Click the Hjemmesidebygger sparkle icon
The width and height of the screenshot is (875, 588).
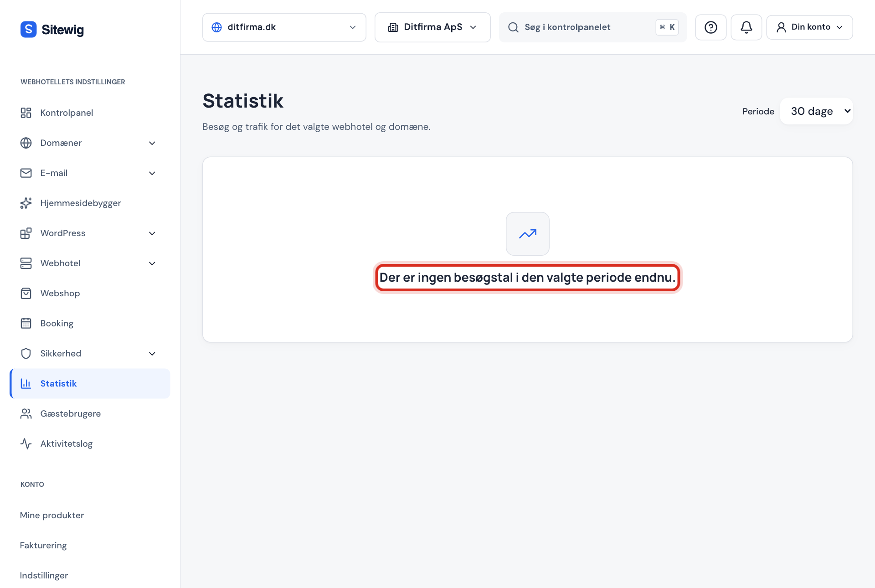tap(26, 203)
